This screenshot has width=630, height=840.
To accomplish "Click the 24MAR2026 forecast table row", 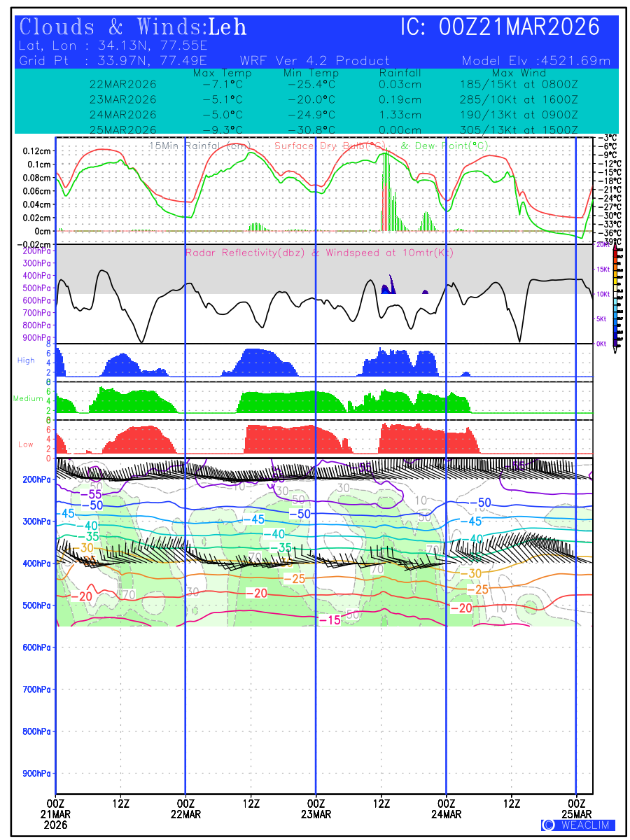I will (x=316, y=115).
